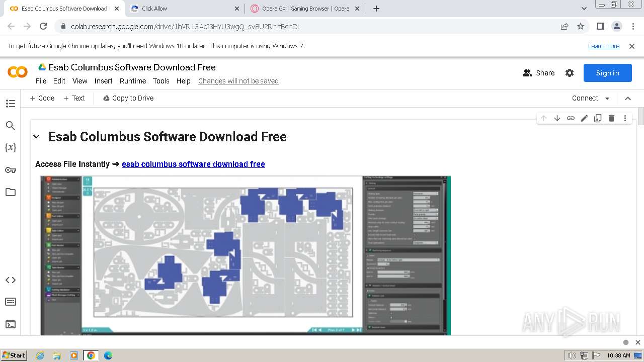This screenshot has height=362, width=644.
Task: Share this page icon in address bar
Action: tap(565, 26)
